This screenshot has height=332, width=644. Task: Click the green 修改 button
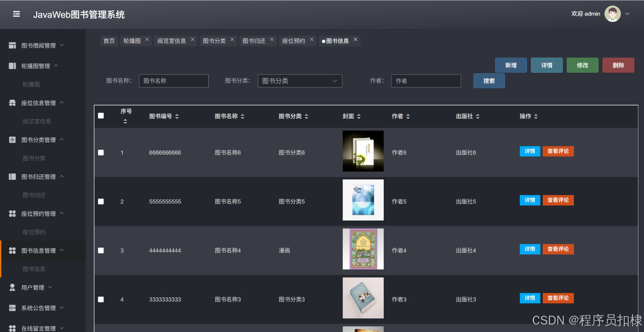tap(582, 65)
